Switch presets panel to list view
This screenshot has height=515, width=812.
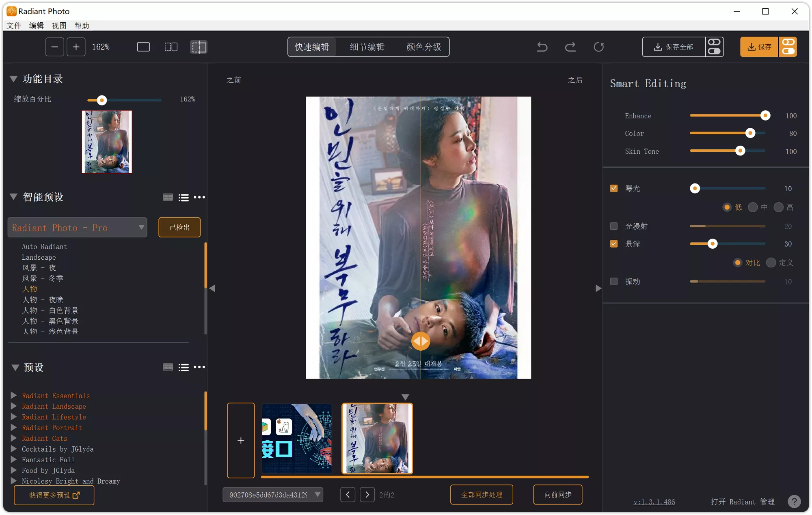pos(184,367)
